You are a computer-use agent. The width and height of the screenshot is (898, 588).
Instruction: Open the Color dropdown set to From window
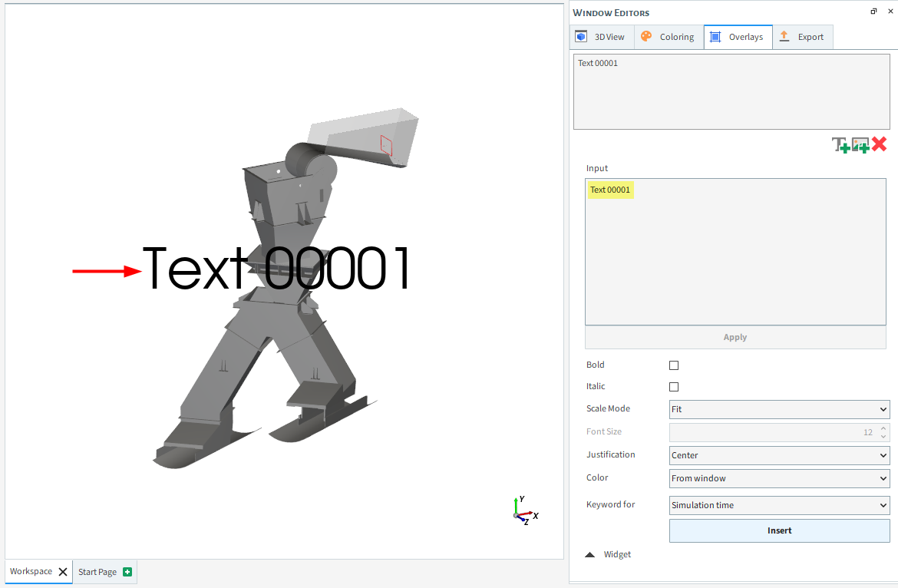point(779,478)
